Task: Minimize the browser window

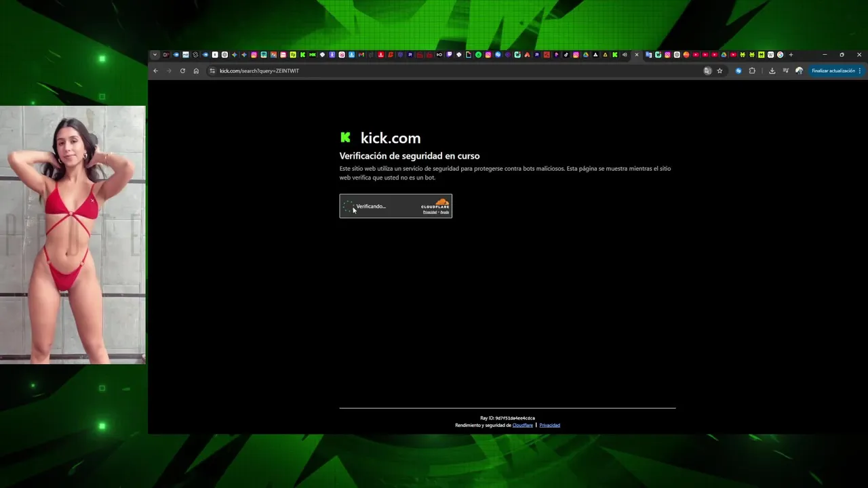Action: click(825, 55)
